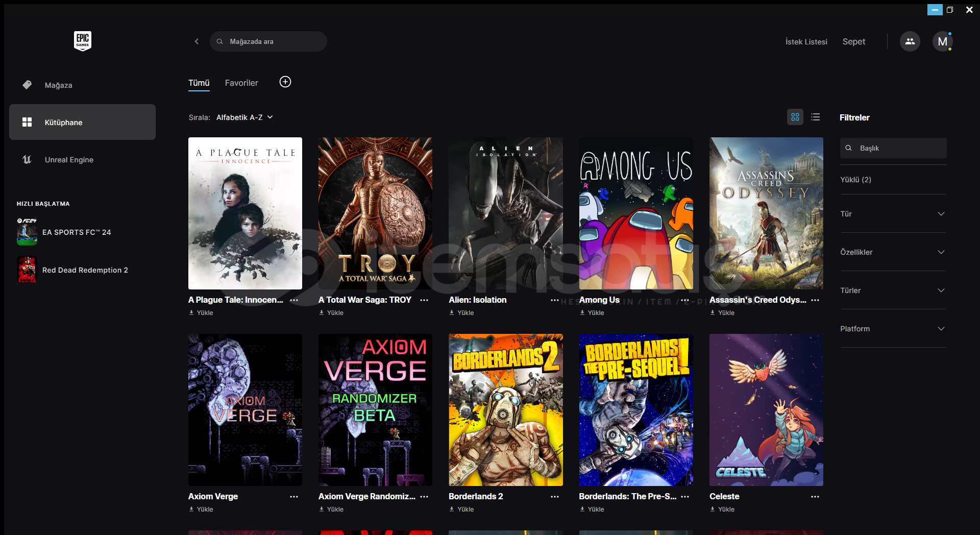Image resolution: width=980 pixels, height=535 pixels.
Task: Launch Red Dead Redemption 2 quick start icon
Action: 27,270
